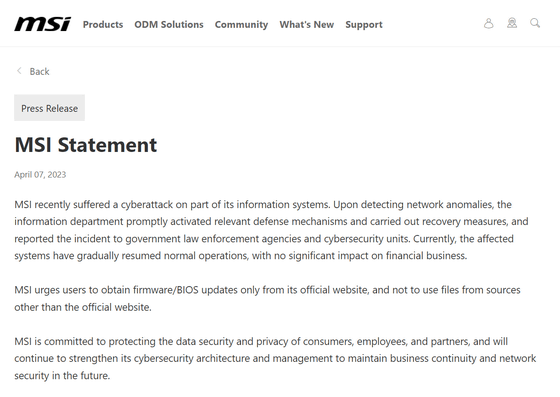The width and height of the screenshot is (560, 397).
Task: Click the back arrow chevron icon
Action: pos(19,71)
